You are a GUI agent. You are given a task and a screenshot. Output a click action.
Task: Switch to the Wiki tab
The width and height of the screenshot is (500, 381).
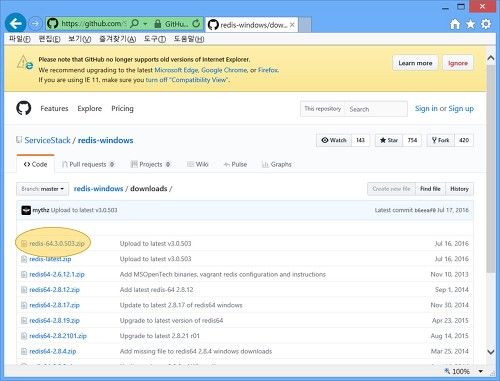(x=198, y=164)
